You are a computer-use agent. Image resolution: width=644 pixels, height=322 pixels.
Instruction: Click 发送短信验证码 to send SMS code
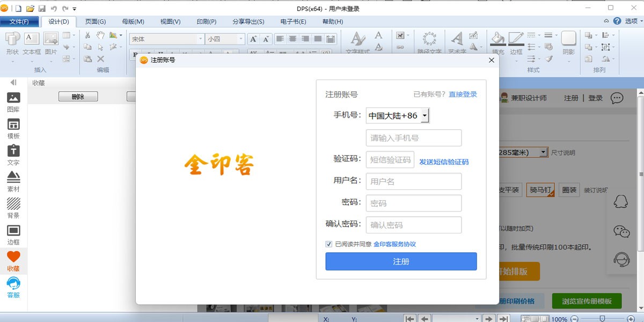(444, 162)
